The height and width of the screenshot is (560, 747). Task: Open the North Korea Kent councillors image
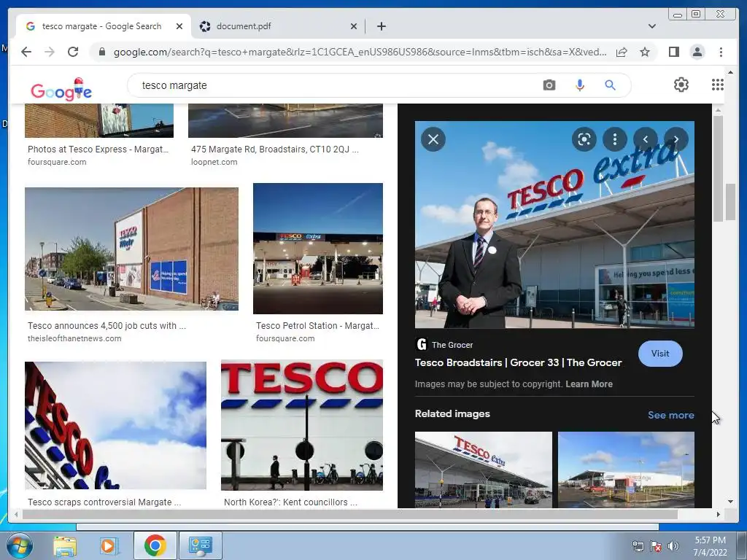pyautogui.click(x=301, y=425)
